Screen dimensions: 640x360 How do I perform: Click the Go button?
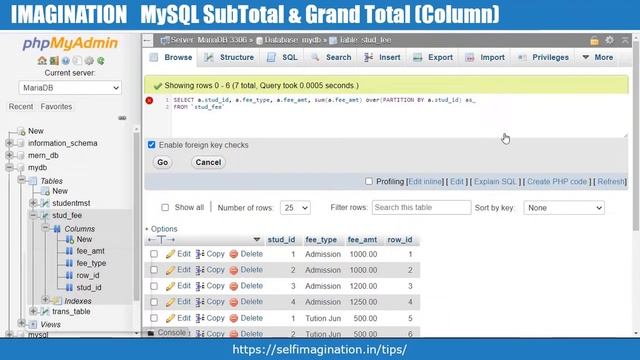click(x=162, y=162)
